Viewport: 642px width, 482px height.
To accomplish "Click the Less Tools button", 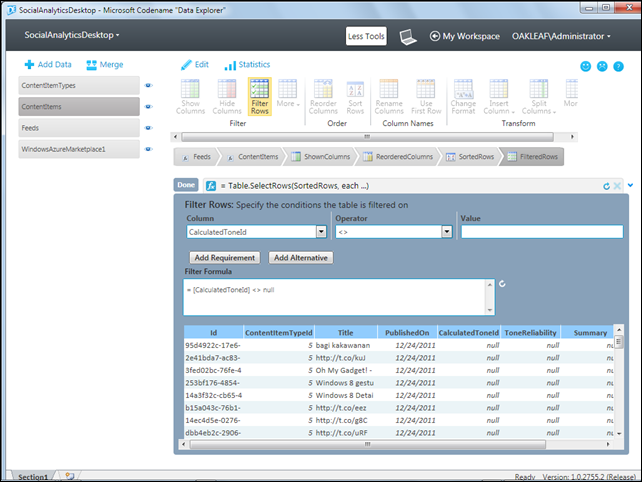I will 366,36.
